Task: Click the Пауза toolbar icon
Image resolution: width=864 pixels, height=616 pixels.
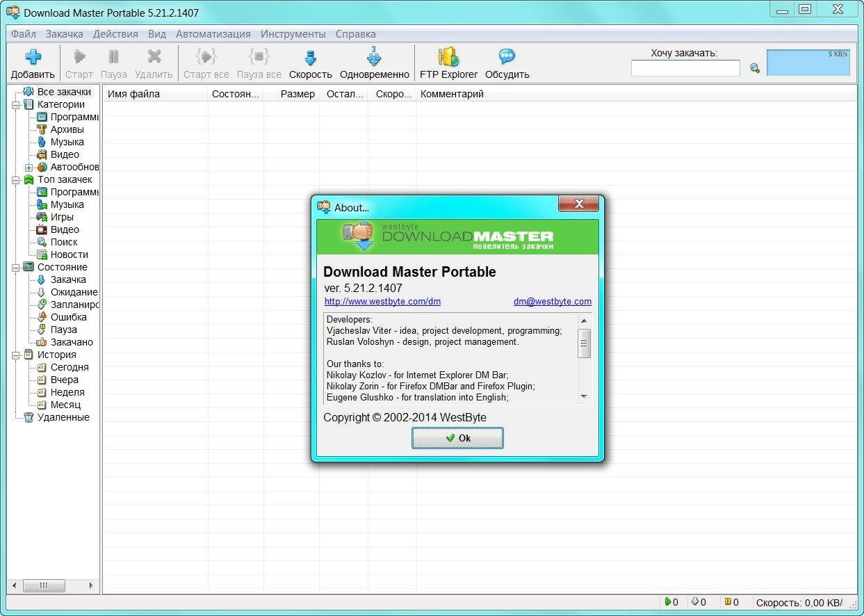Action: (114, 63)
